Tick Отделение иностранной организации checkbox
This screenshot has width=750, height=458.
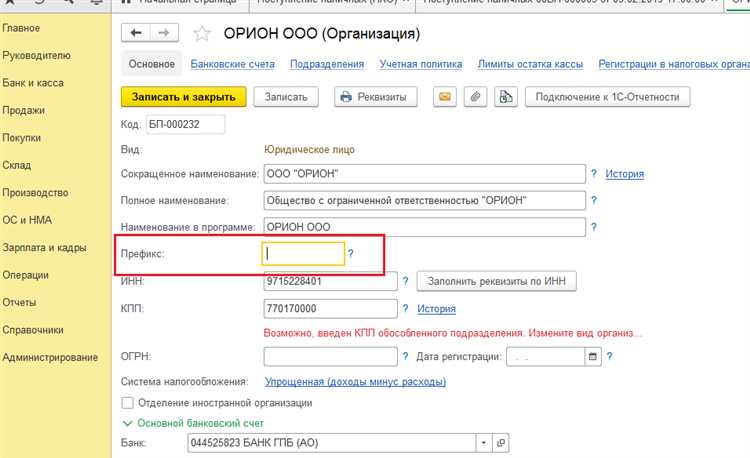coord(128,403)
